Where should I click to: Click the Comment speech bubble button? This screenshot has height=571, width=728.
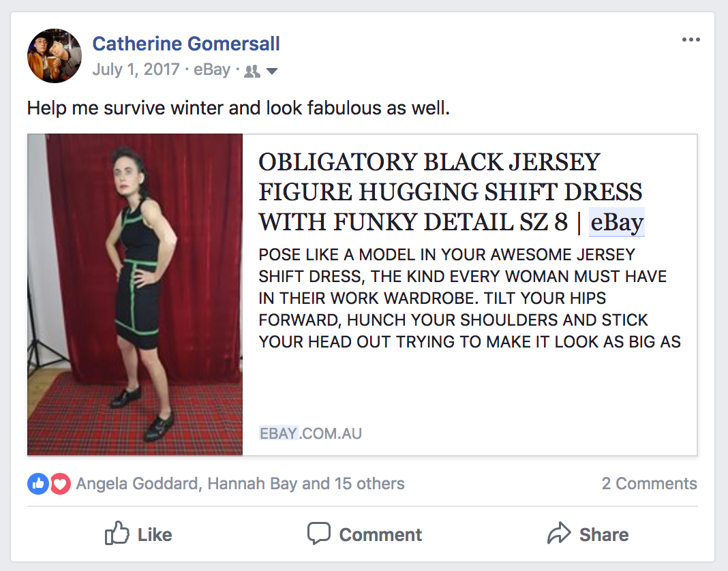(x=364, y=534)
